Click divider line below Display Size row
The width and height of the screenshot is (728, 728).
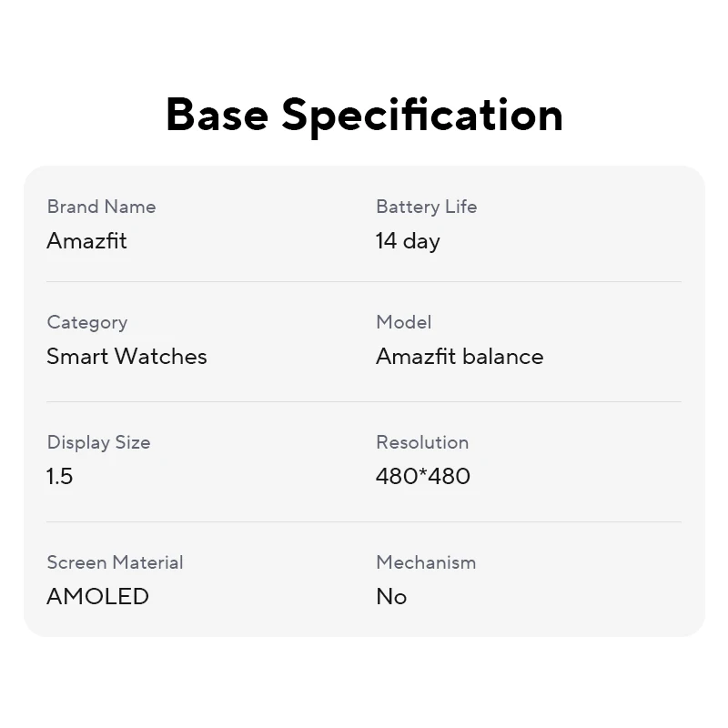point(364,521)
